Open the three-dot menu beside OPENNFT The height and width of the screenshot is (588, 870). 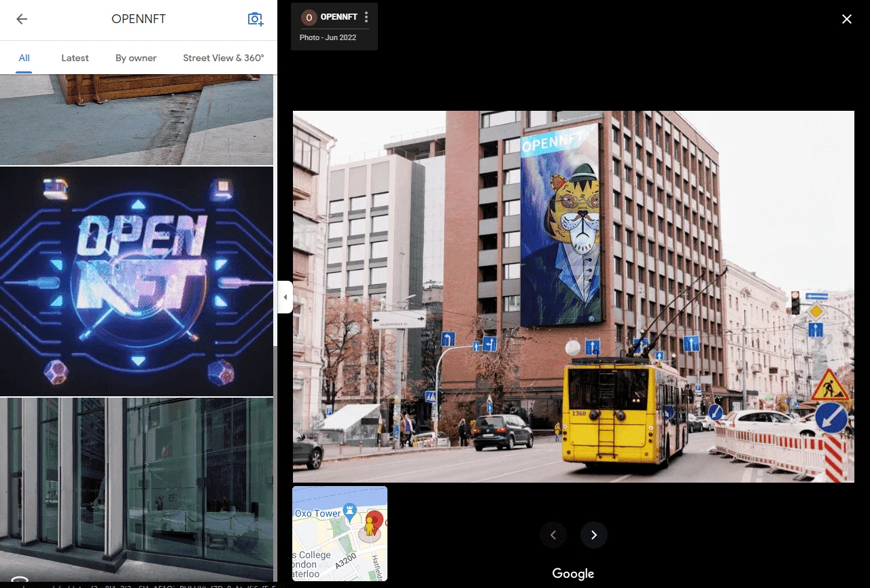tap(366, 17)
